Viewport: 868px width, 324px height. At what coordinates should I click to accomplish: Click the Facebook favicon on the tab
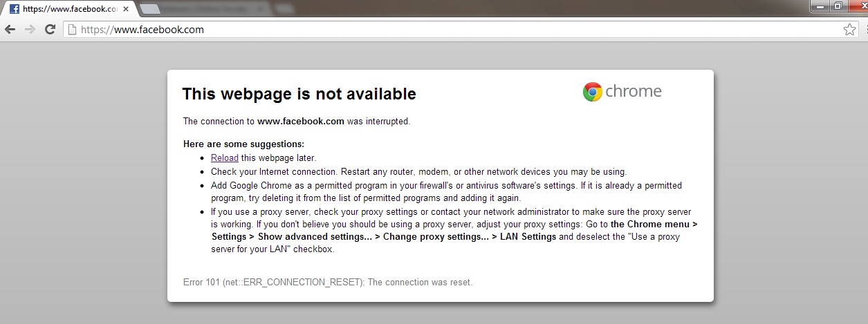tap(15, 10)
